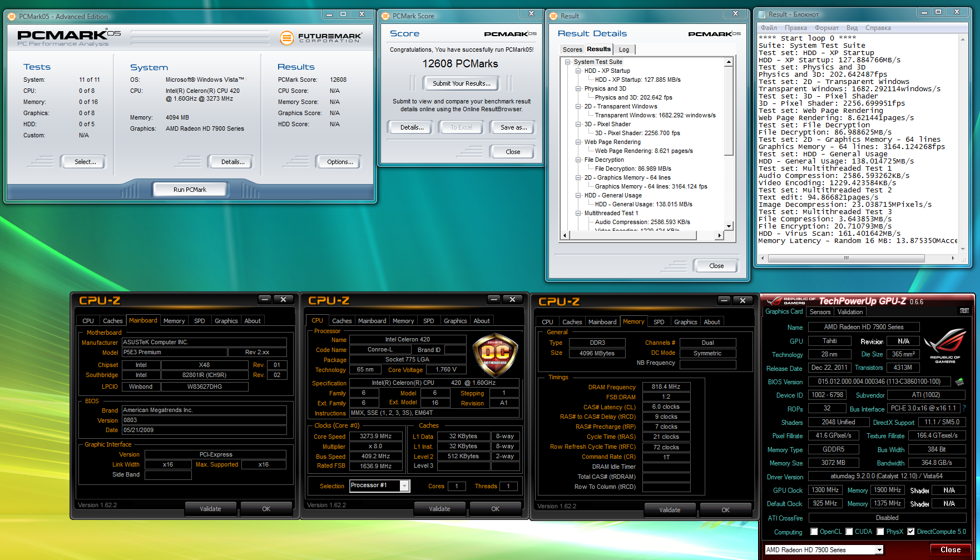Collapse the File Decryption node

click(x=578, y=160)
